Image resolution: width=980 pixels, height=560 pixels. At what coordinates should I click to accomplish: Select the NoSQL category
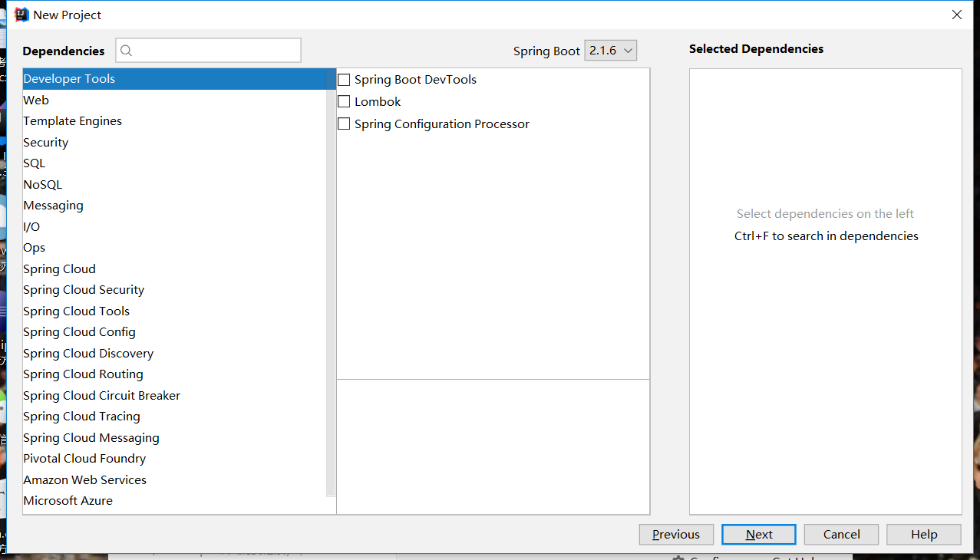pyautogui.click(x=175, y=184)
